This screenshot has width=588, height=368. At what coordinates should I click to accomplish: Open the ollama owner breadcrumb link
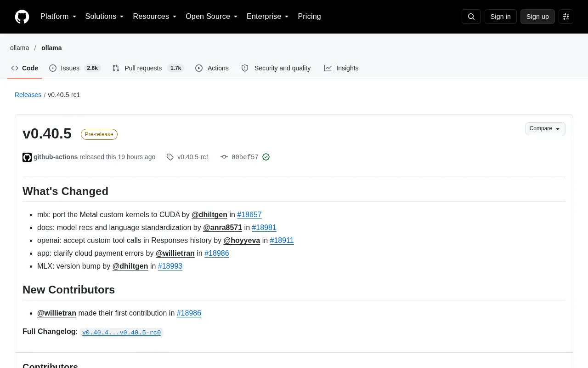(x=19, y=48)
